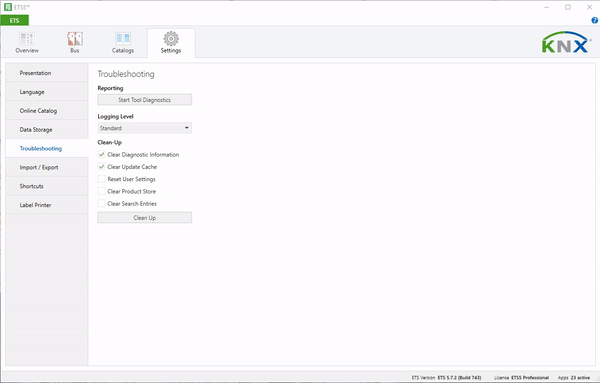Open the Catalogs tab icon

click(123, 39)
